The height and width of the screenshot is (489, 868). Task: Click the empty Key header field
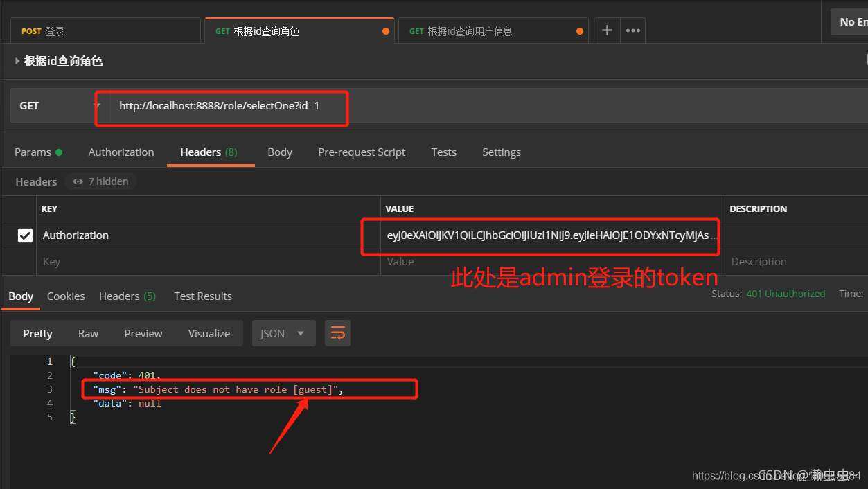point(209,262)
